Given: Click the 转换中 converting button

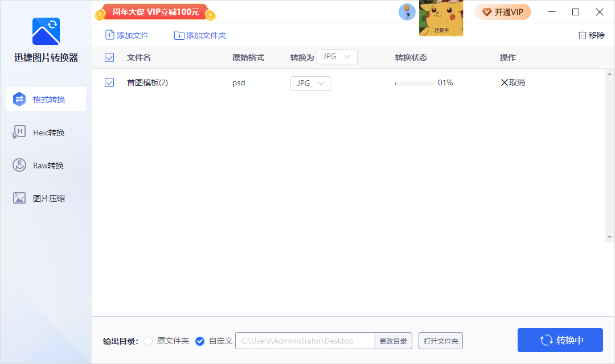Looking at the screenshot, I should [x=560, y=340].
